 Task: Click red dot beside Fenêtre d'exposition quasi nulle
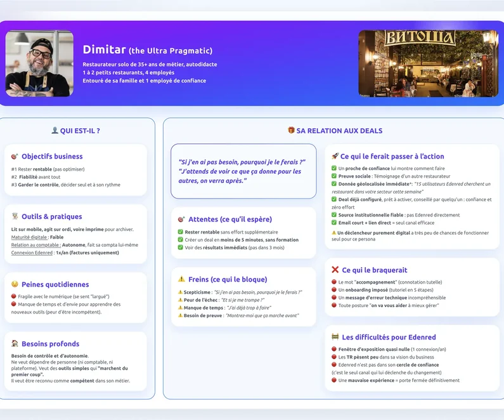(334, 349)
